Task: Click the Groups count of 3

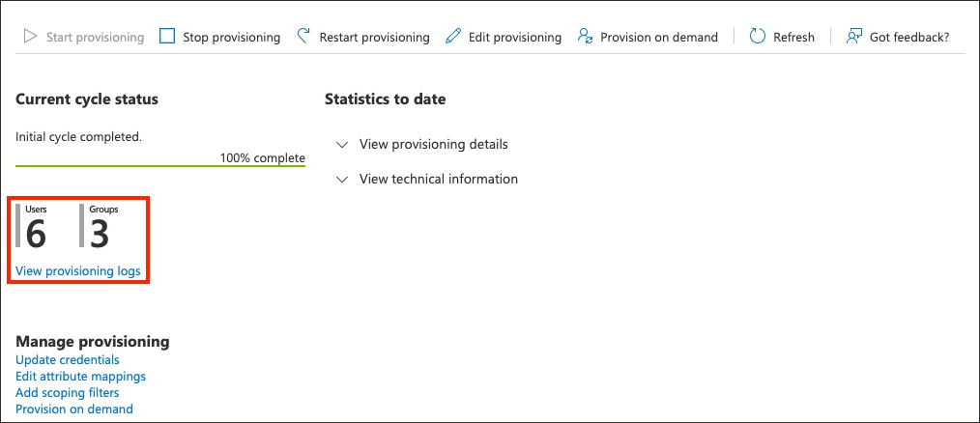Action: point(99,234)
